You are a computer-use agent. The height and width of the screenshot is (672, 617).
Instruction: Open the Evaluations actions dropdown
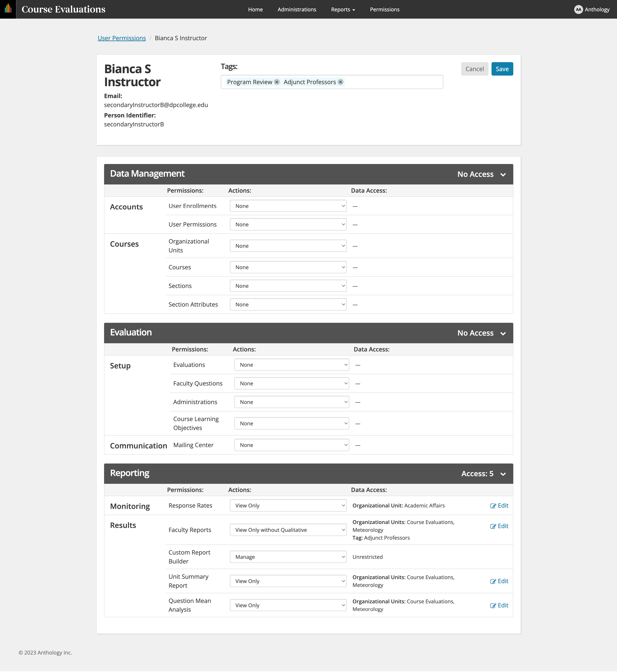292,365
